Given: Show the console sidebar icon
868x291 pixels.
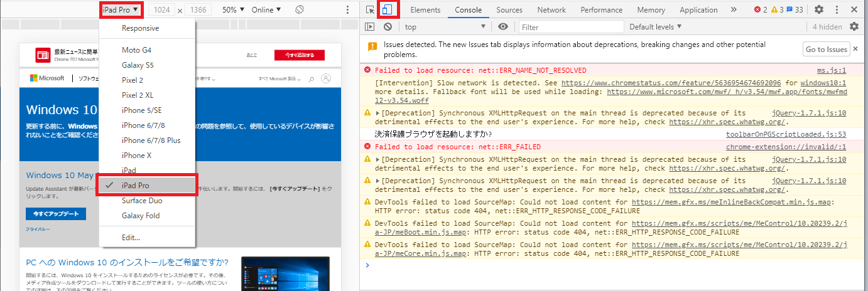Looking at the screenshot, I should pyautogui.click(x=370, y=27).
